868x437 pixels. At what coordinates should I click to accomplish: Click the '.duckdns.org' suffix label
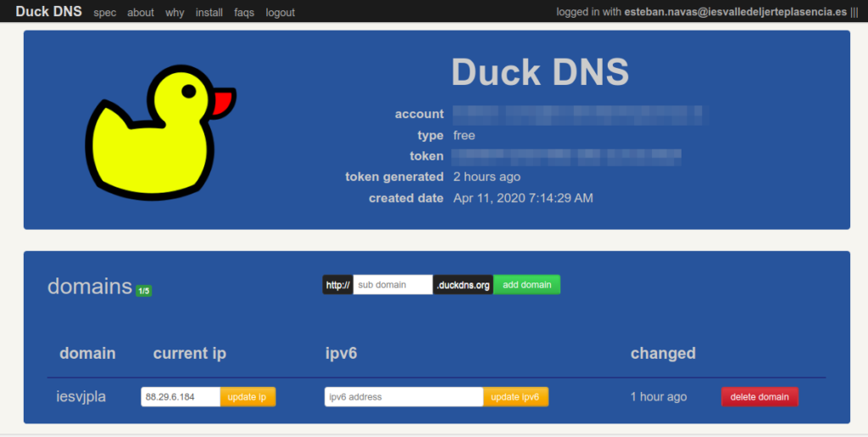coord(464,285)
